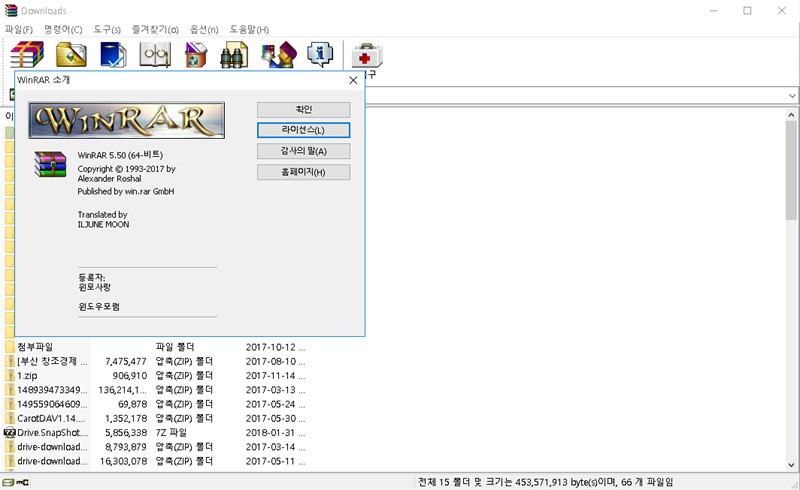Select the 148939473349 file name
This screenshot has height=490, width=800.
click(x=52, y=390)
